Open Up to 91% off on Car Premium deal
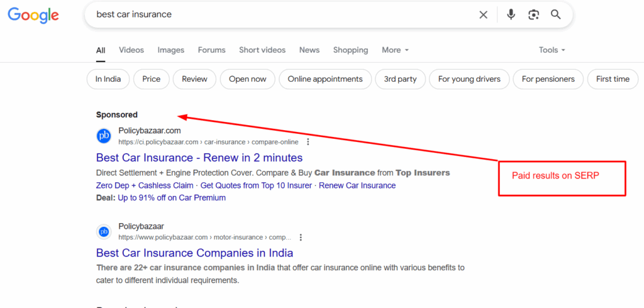 pos(172,198)
